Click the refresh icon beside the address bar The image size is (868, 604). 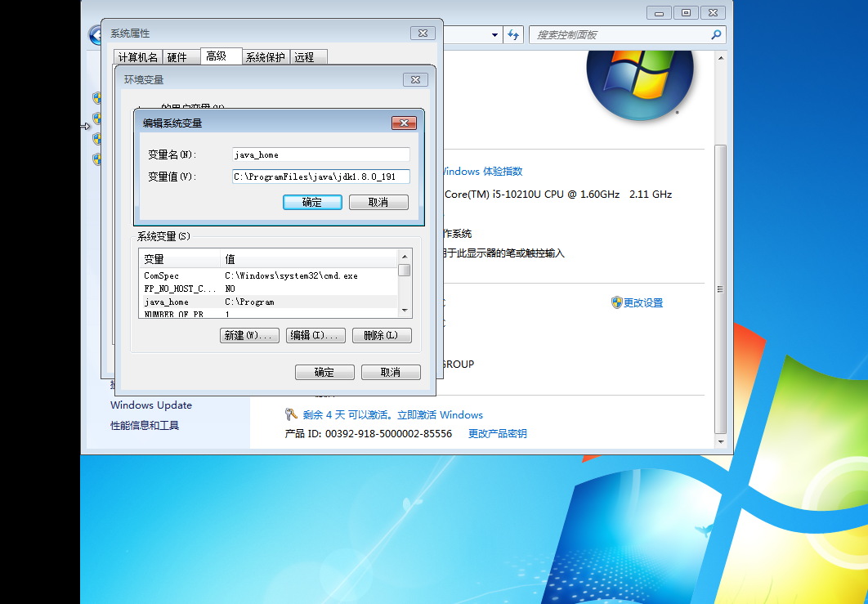[513, 35]
